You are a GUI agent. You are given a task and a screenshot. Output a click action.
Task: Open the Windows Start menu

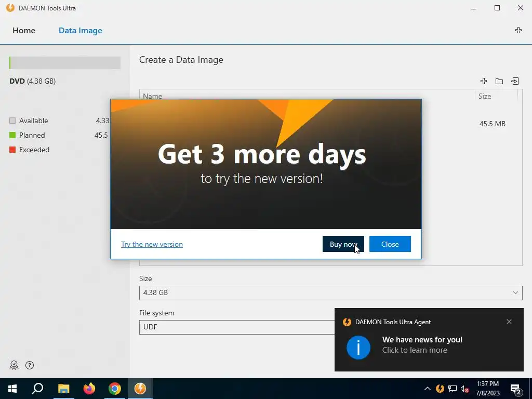point(12,389)
